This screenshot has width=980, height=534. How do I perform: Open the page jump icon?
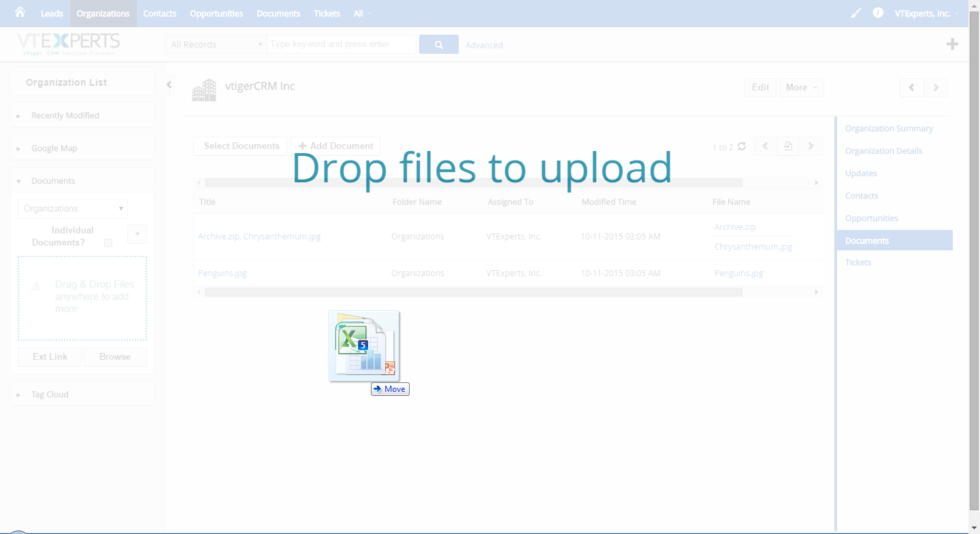tap(788, 146)
